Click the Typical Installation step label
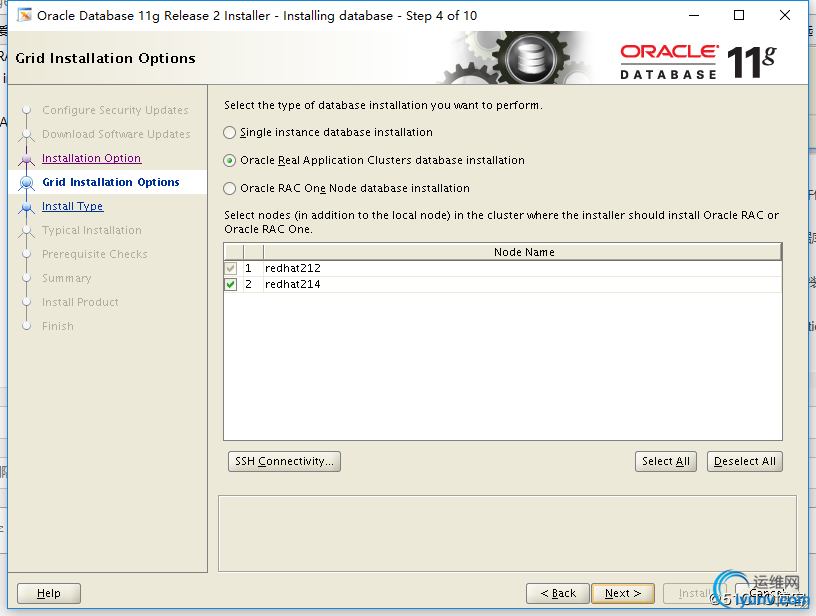Viewport: 816px width, 616px height. [92, 230]
